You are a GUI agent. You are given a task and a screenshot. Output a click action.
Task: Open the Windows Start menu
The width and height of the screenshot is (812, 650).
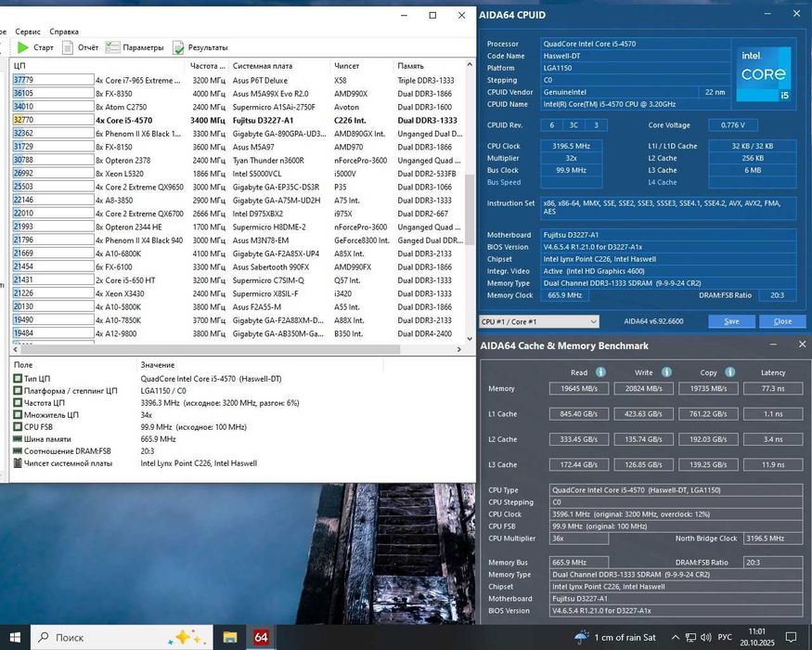click(15, 637)
